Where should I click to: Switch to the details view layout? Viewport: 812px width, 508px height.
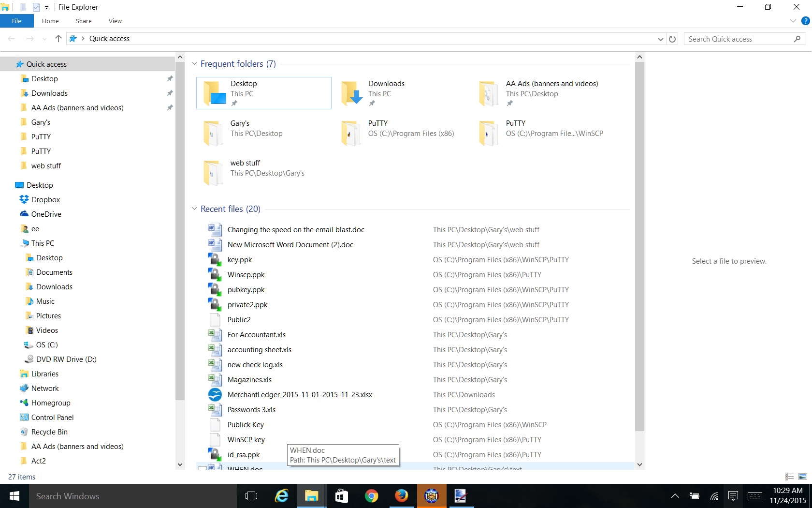click(x=789, y=477)
